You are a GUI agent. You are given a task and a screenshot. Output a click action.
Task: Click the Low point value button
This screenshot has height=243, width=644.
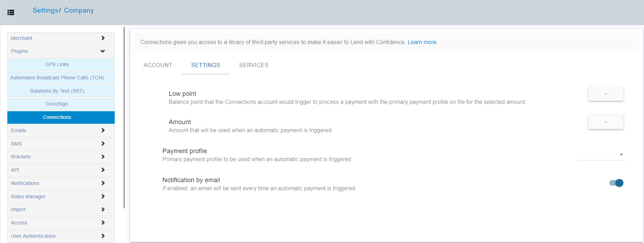(x=606, y=93)
